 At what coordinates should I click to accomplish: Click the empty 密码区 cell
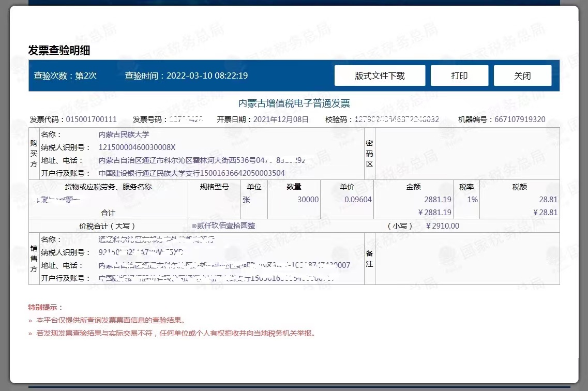click(467, 154)
